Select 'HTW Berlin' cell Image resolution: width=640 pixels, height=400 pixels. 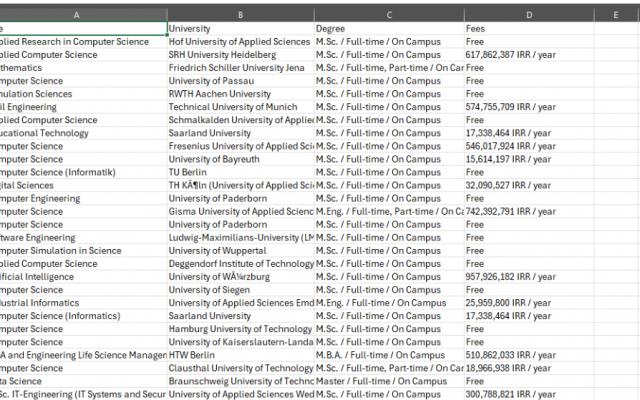coord(241,355)
